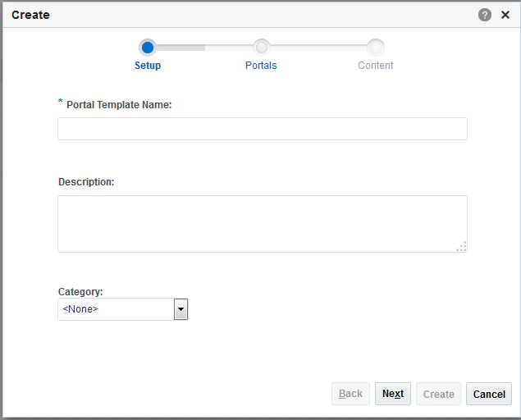Switch to the Portals step label
This screenshot has width=521, height=420.
pos(261,66)
